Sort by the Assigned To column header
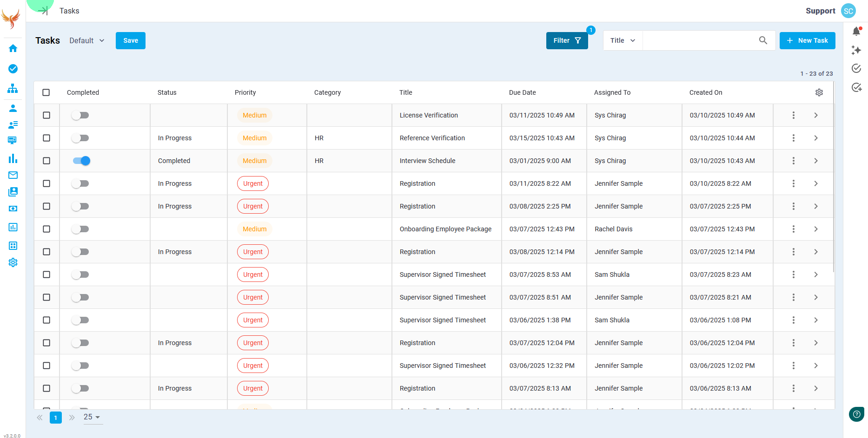The image size is (868, 438). click(x=612, y=92)
